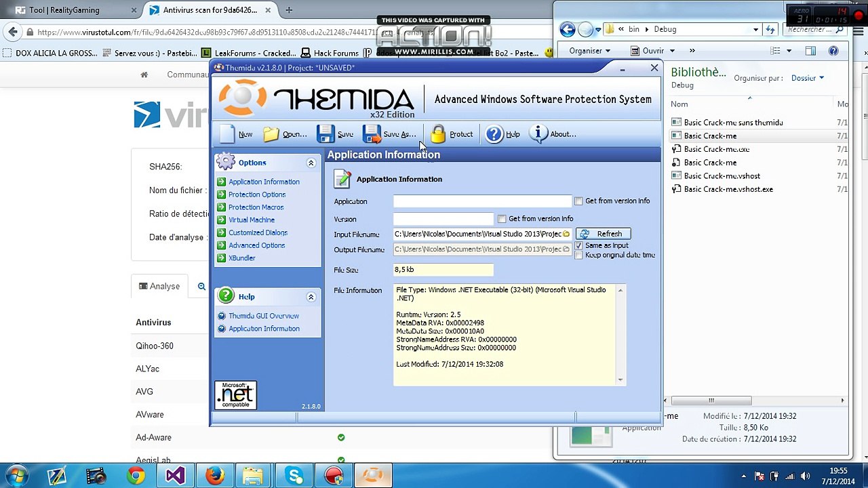The image size is (868, 488).
Task: Open Themida GUI Overview help link
Action: click(264, 316)
